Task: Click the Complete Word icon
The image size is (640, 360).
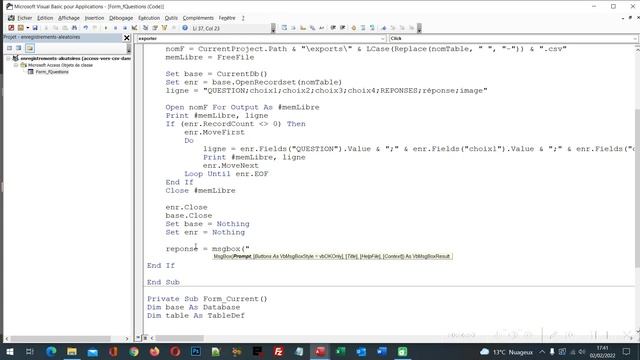Action: (322, 28)
